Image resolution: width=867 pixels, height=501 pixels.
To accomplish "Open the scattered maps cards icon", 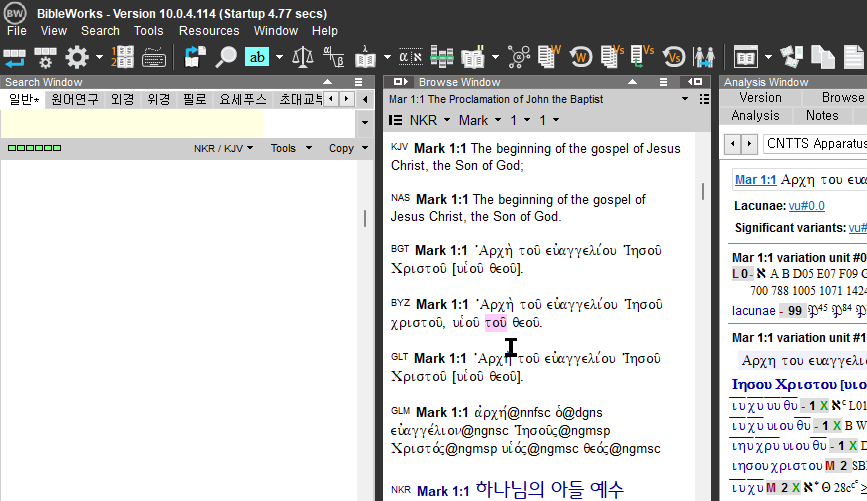I will (791, 57).
